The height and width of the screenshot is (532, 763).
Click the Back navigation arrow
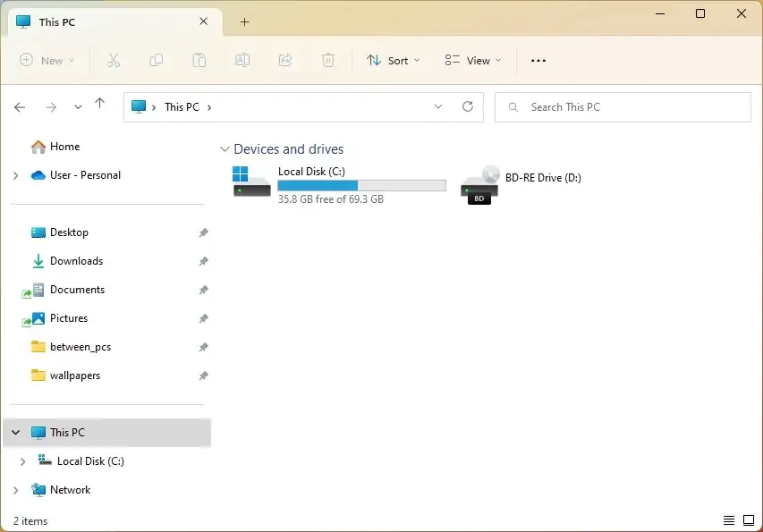[x=20, y=106]
